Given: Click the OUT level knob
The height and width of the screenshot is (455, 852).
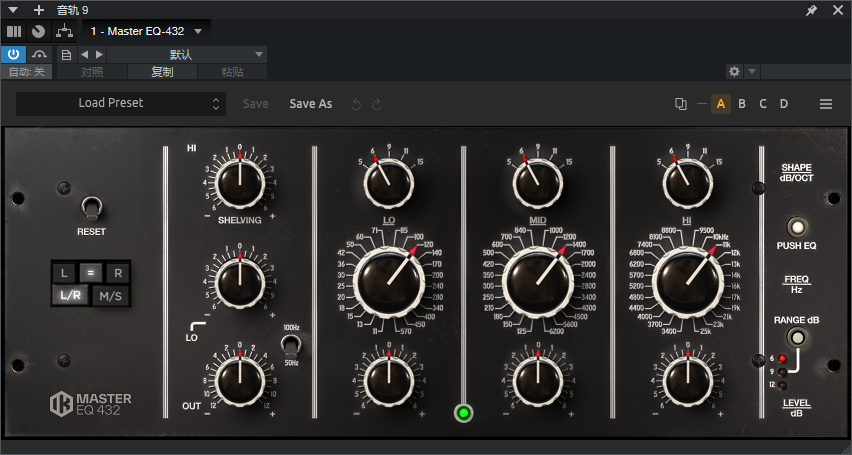Looking at the screenshot, I should pos(240,381).
